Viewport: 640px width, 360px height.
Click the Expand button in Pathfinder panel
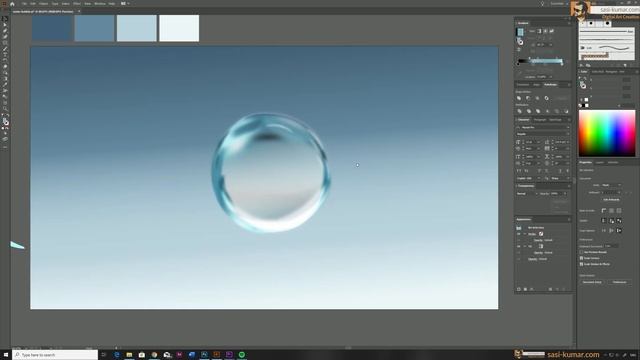coord(562,98)
